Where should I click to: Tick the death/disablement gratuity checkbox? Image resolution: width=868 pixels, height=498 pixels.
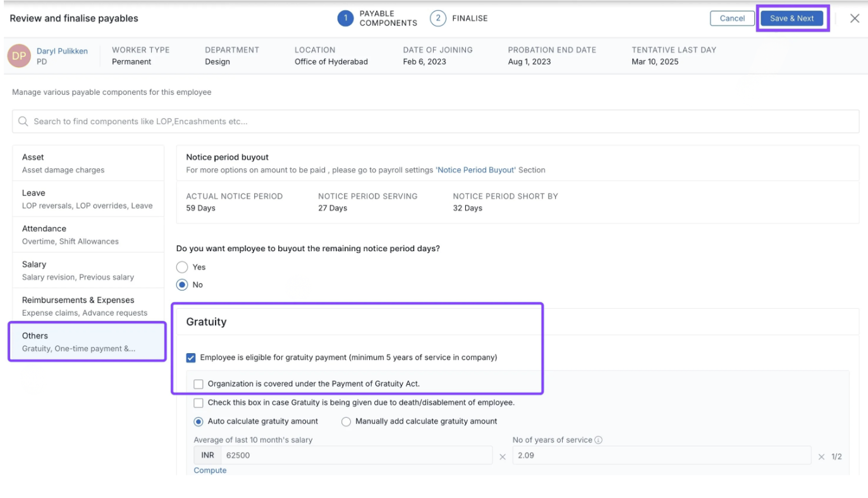click(x=199, y=402)
